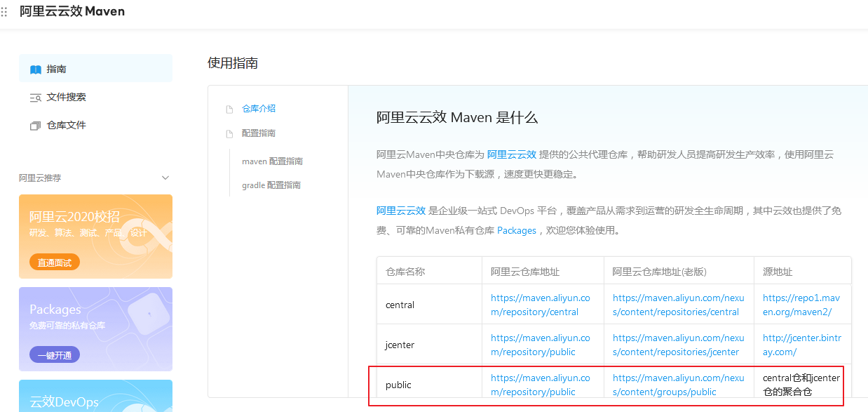
Task: Open public row's repository/public link
Action: [541, 385]
